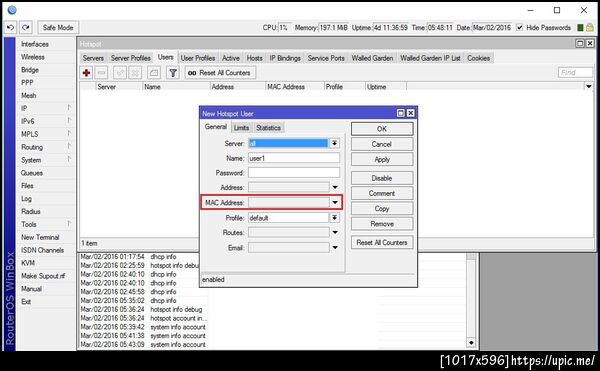Click the Apply button
600x371 pixels.
[382, 159]
